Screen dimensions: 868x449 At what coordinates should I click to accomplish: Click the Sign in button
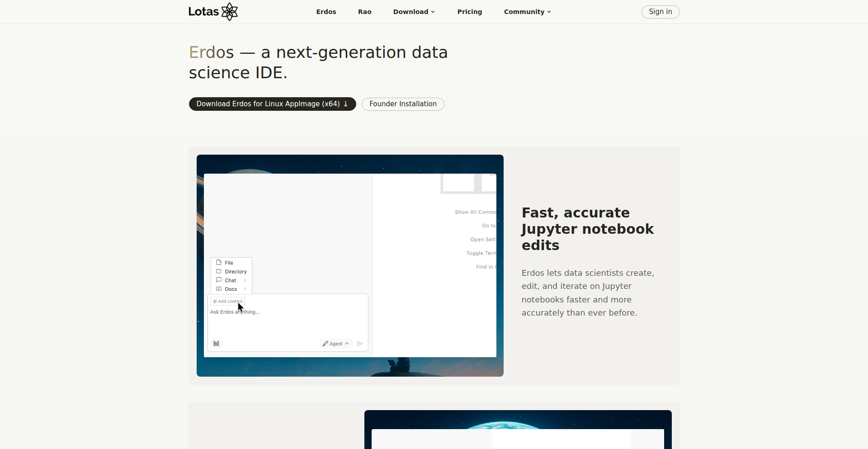(660, 12)
